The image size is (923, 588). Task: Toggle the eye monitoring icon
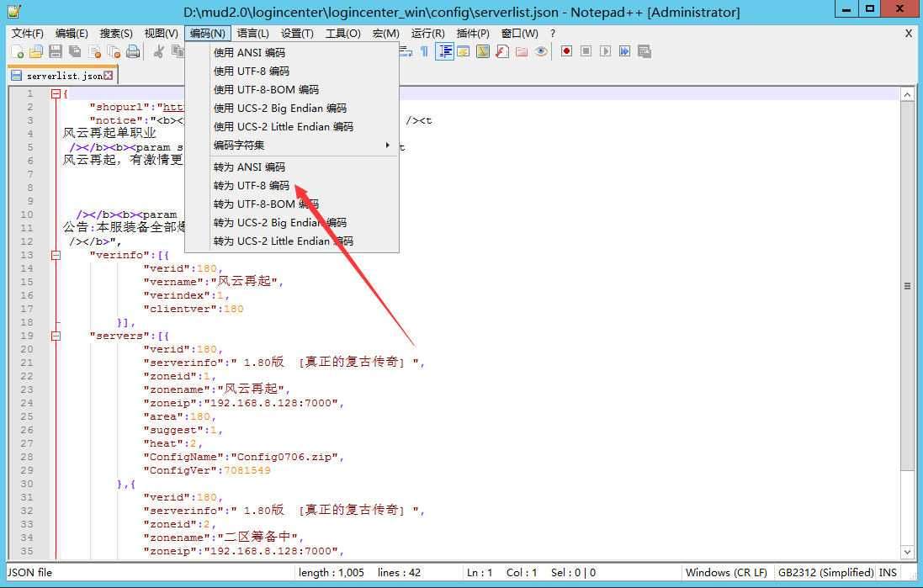(541, 51)
